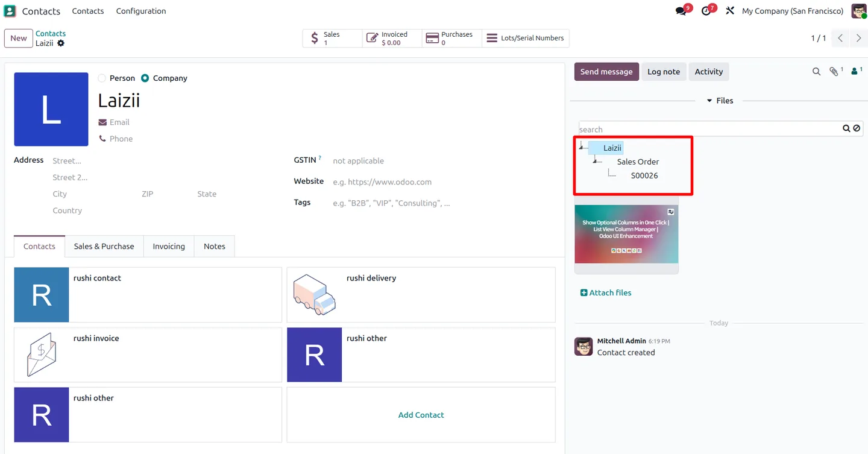This screenshot has height=454, width=868.
Task: Go to the previous record arrow
Action: (840, 38)
